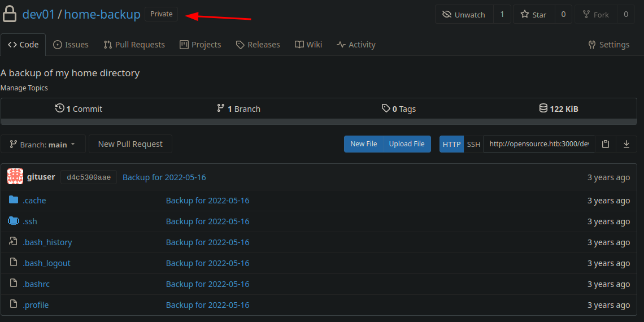Click the .profile file icon

pos(14,304)
